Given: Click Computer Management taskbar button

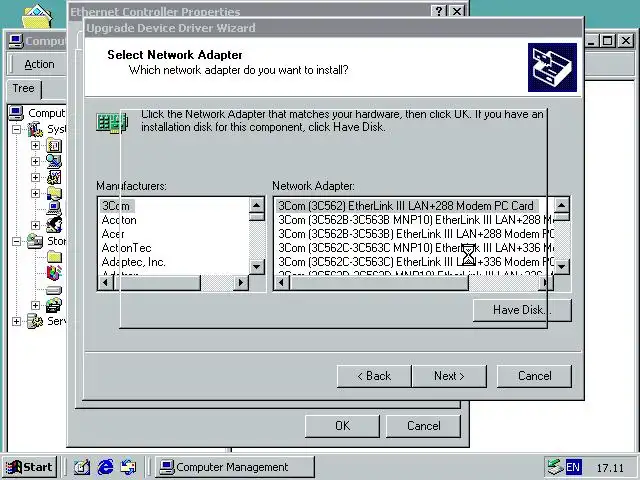Looking at the screenshot, I should pyautogui.click(x=235, y=467).
